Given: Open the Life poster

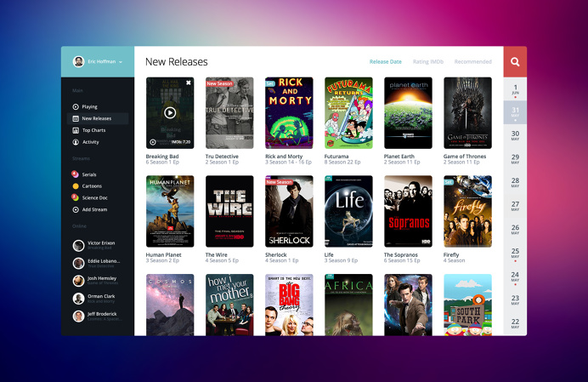Looking at the screenshot, I should click(348, 212).
